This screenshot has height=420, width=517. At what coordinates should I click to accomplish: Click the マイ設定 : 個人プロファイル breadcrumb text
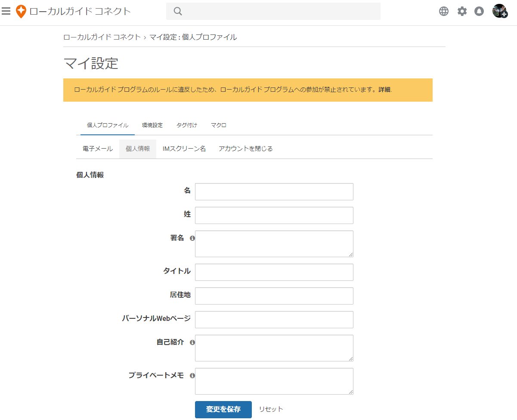193,37
